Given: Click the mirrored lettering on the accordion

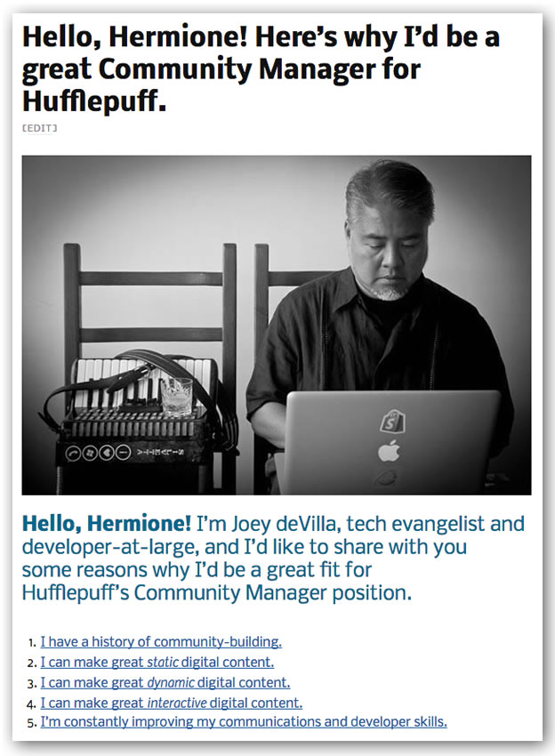Looking at the screenshot, I should pyautogui.click(x=160, y=452).
